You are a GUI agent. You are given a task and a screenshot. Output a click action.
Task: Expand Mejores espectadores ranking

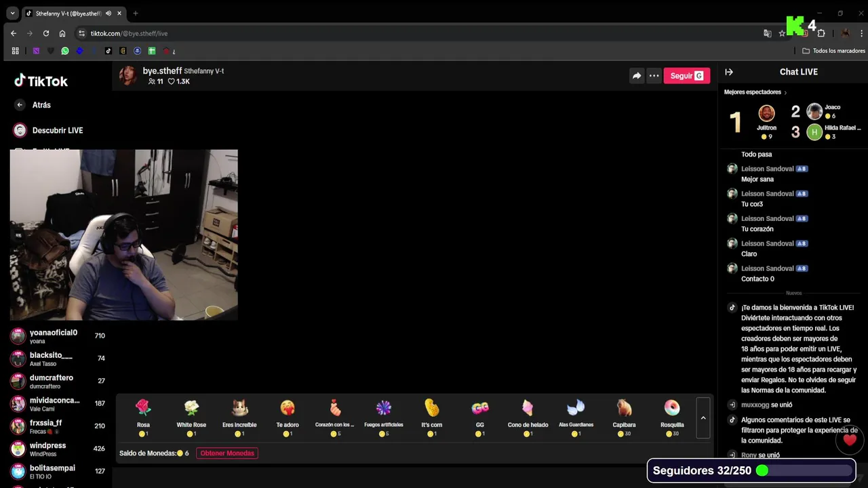point(755,92)
